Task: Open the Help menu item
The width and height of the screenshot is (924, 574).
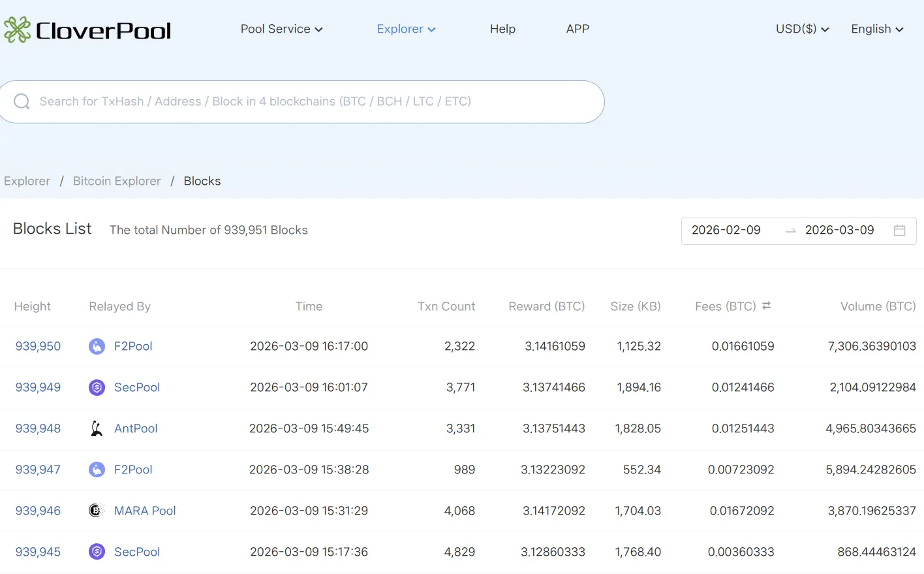Action: coord(502,29)
